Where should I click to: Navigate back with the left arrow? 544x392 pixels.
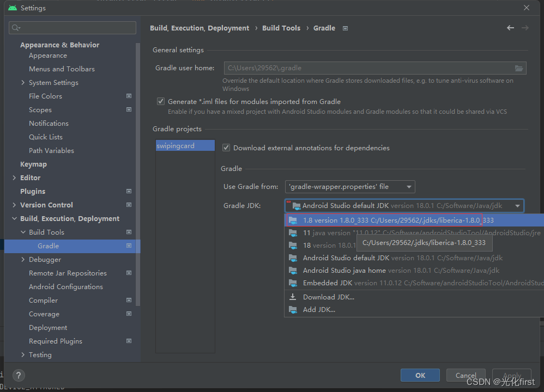510,28
